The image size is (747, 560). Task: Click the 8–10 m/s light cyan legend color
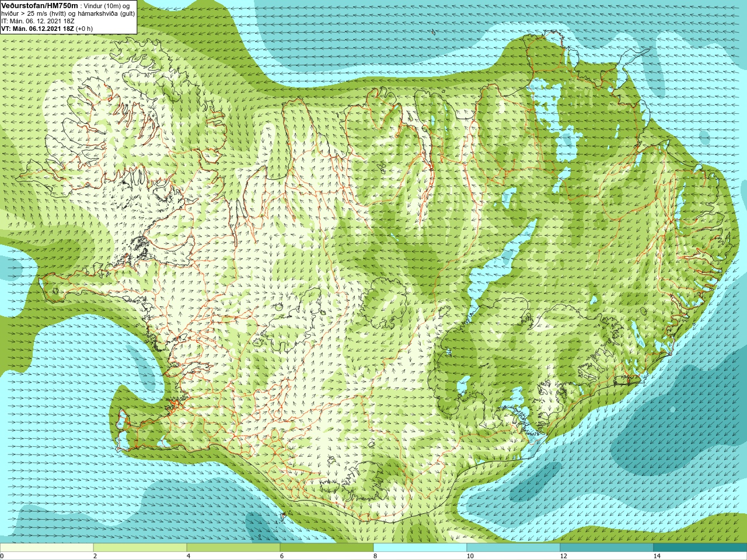(420, 548)
